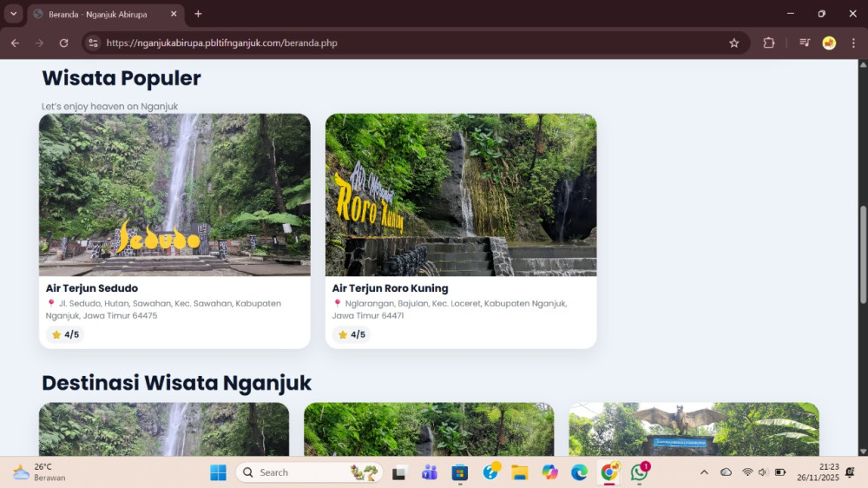View site information icon in address bar
This screenshot has height=488, width=868.
point(94,43)
